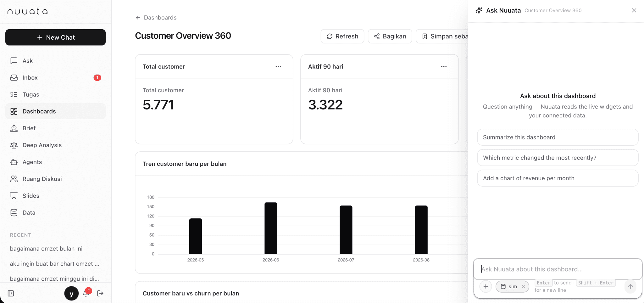
Task: Click the plus attach button
Action: 486,287
